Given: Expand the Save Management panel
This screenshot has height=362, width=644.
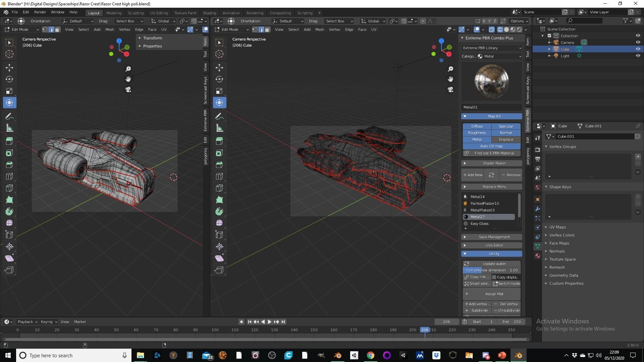Looking at the screenshot, I should 492,237.
